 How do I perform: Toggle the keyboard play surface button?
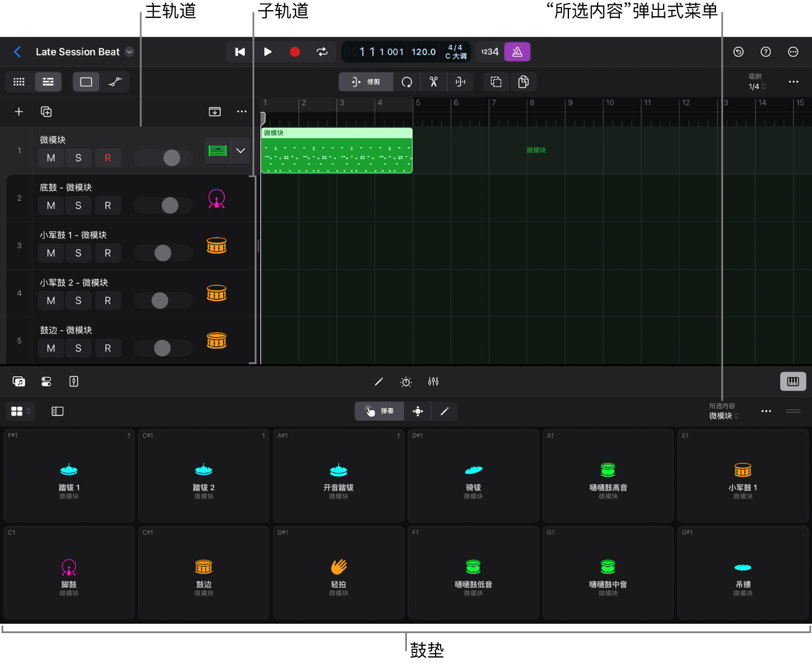click(x=793, y=381)
